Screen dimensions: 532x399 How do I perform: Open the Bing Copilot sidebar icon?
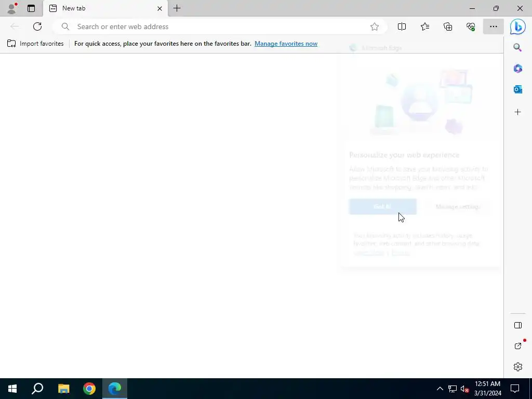point(518,27)
